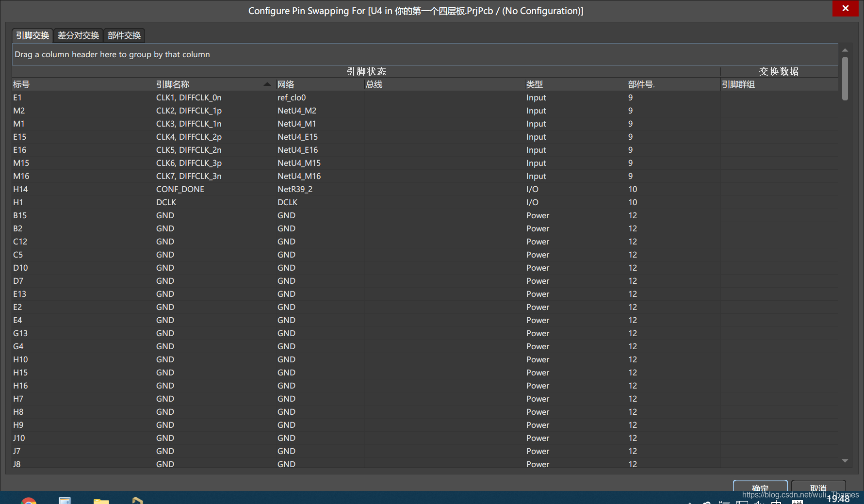The image size is (864, 504).
Task: Click the 引脚名称 column header
Action: (x=215, y=84)
